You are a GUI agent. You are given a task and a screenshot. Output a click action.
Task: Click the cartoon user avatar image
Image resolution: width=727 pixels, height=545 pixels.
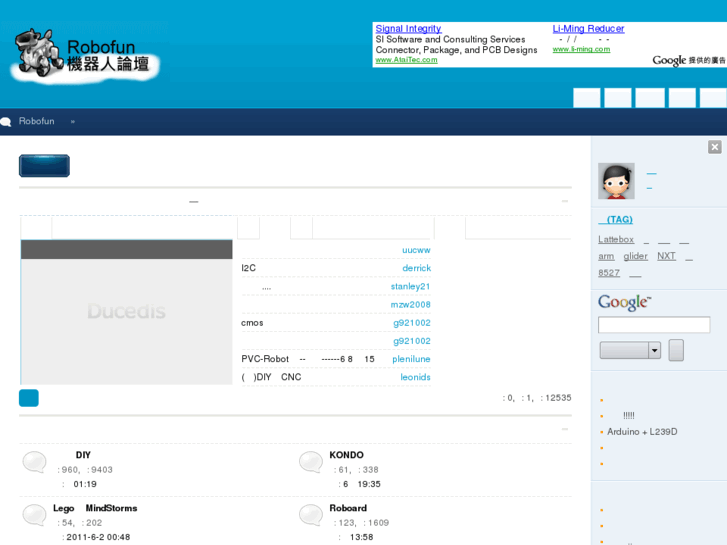point(616,181)
